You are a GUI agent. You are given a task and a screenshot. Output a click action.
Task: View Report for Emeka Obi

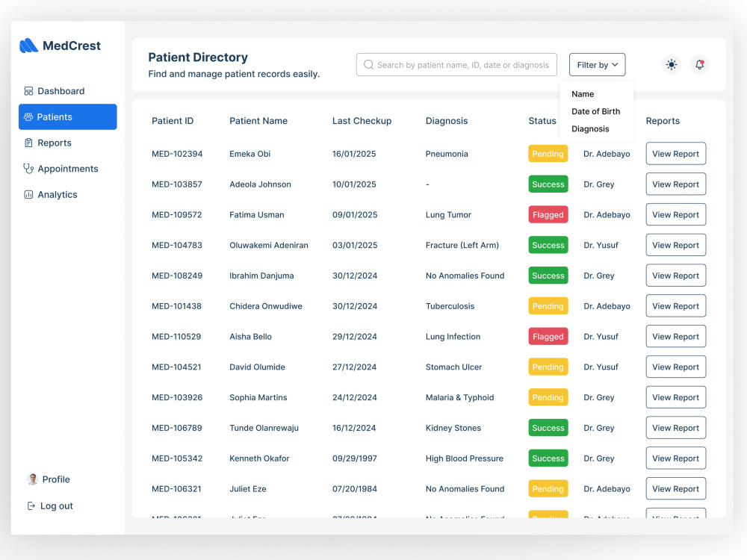(675, 154)
